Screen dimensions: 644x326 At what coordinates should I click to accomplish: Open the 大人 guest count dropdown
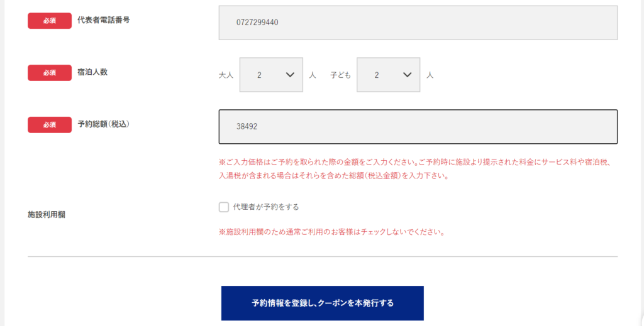tap(270, 75)
